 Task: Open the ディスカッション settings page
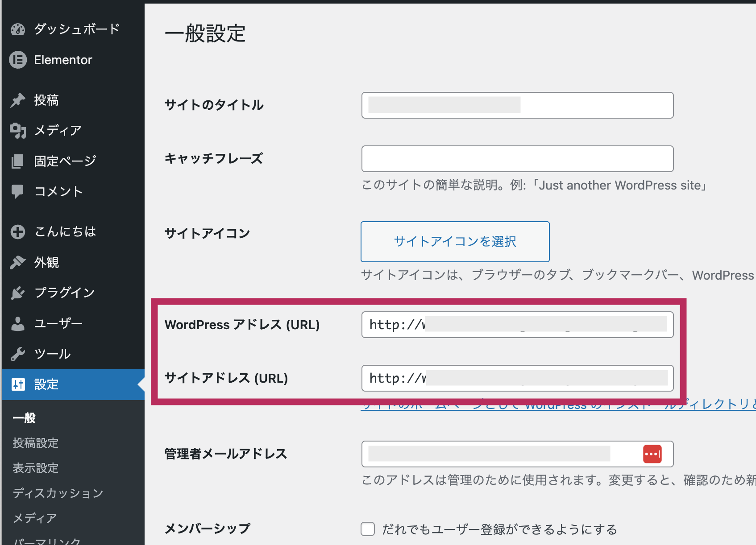click(57, 493)
